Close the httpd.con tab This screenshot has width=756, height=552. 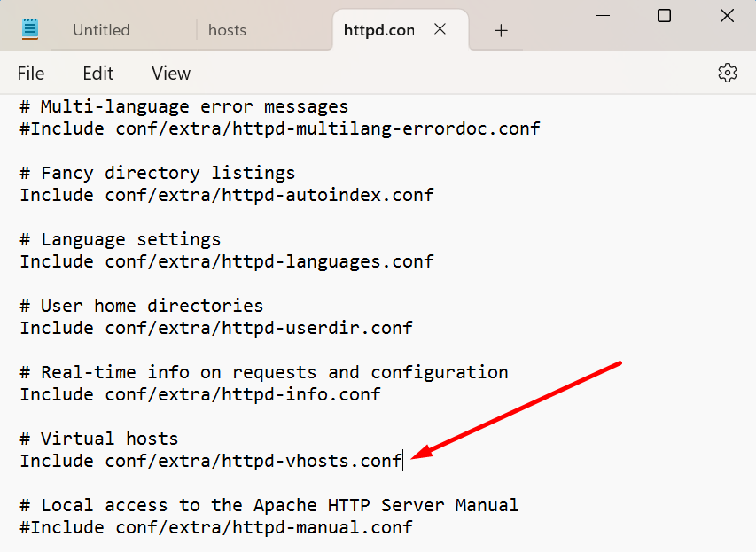pos(440,28)
